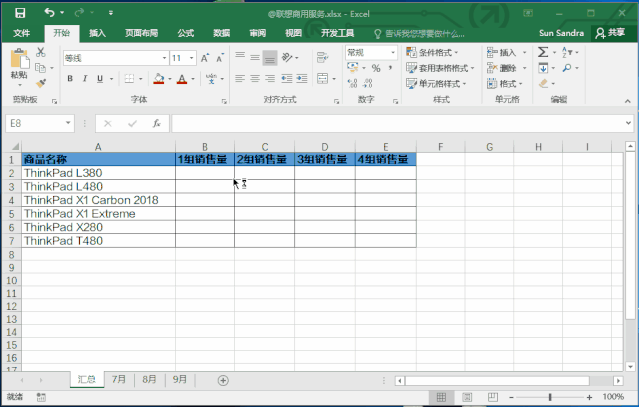Save the workbook with the save icon
Screen dimensions: 639x407
[x=20, y=13]
